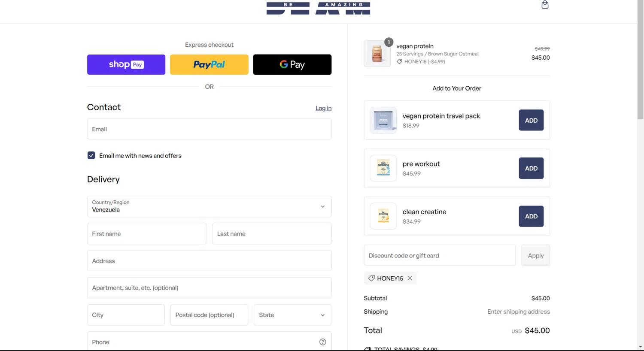Open the Country/Region dropdown
644x351 pixels.
[209, 206]
